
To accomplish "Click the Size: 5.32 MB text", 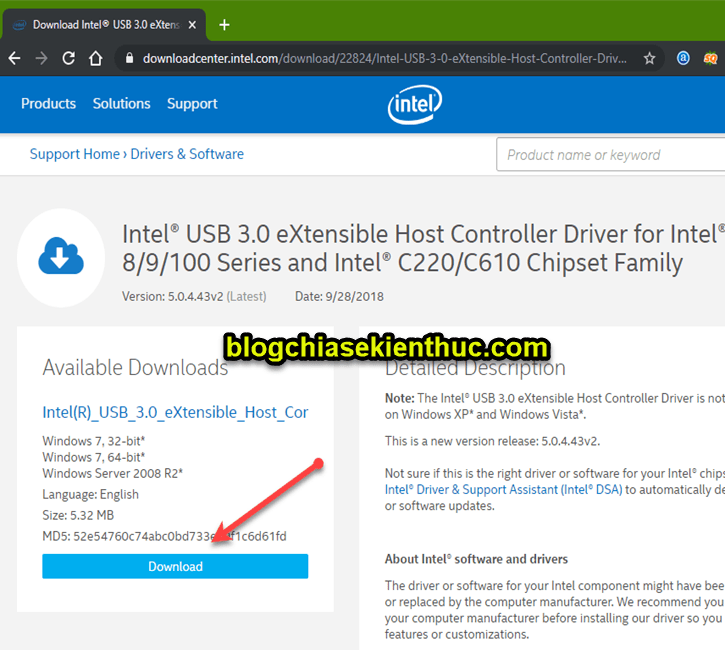I will click(x=78, y=515).
